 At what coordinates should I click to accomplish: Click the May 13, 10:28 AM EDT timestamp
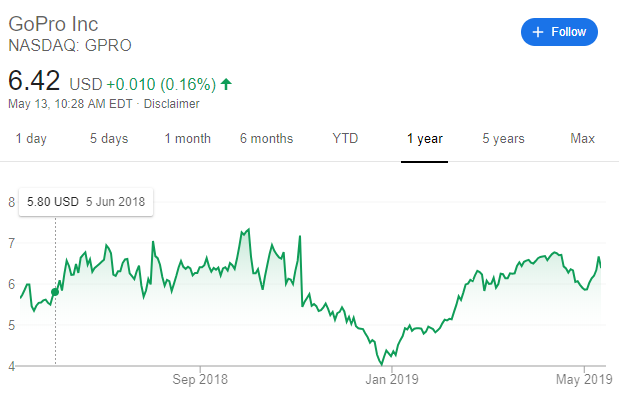[70, 104]
